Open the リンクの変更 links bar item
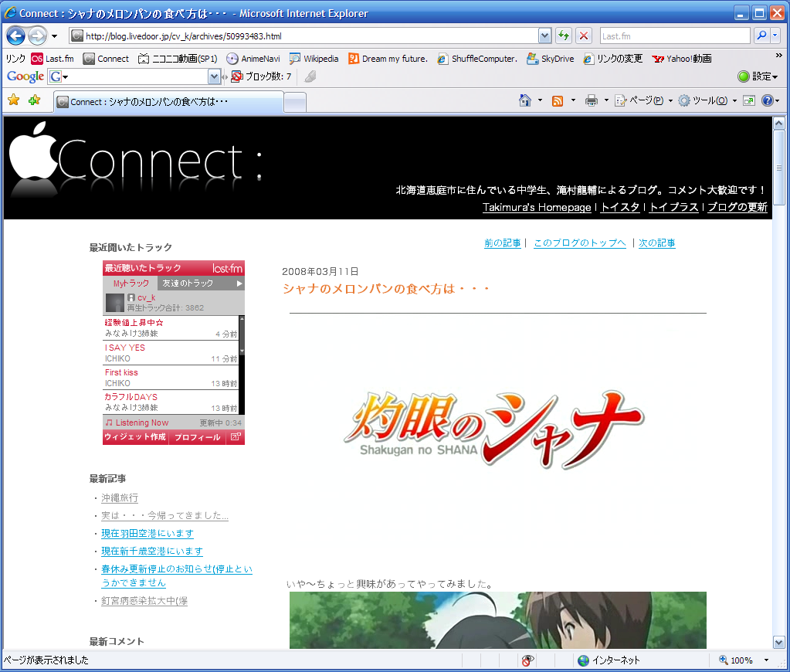Viewport: 790px width, 672px height. pos(613,59)
